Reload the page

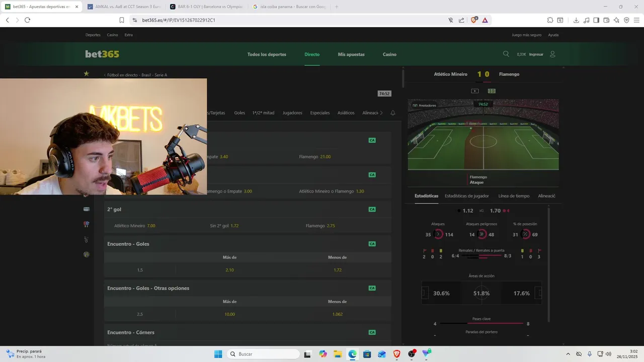coord(27,20)
